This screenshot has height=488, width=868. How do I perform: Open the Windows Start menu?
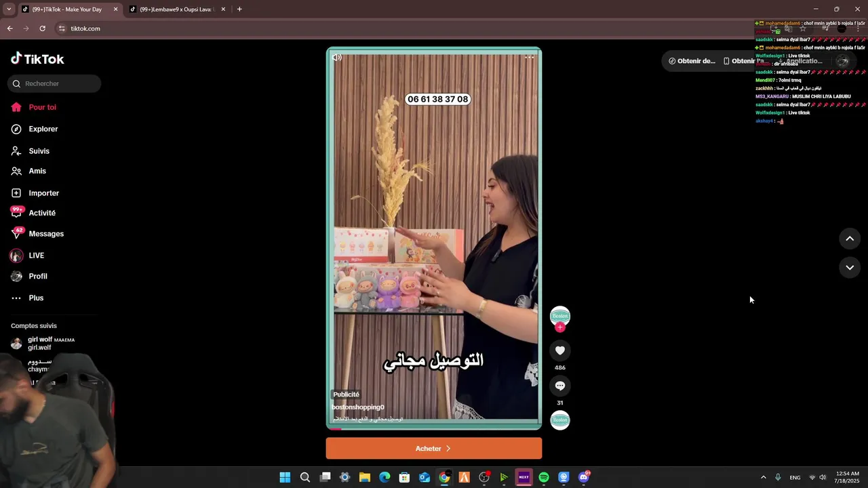285,477
